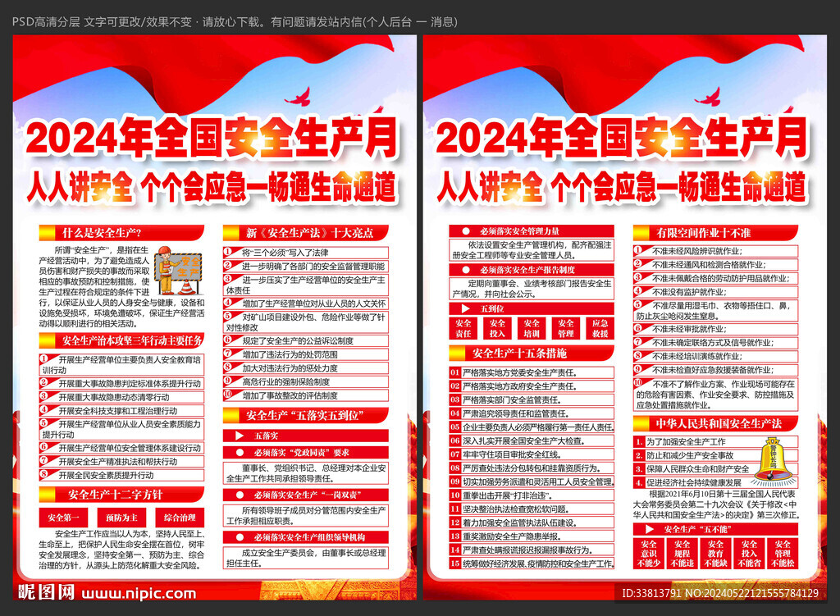Viewport: 840px width, 616px height.
Task: Click the triangle icon beside 五落实
Action: point(240,436)
